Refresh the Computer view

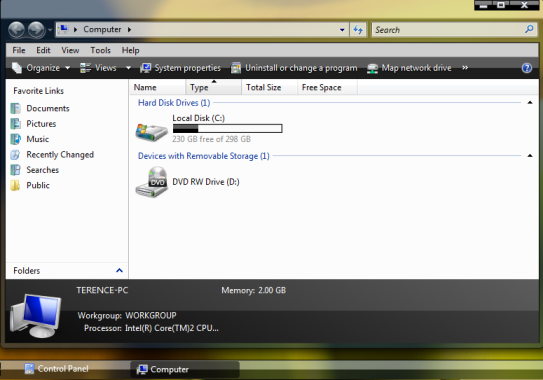point(358,30)
